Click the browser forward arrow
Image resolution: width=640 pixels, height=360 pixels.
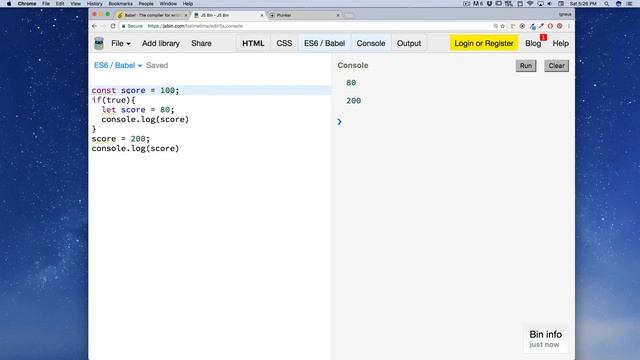[x=104, y=26]
